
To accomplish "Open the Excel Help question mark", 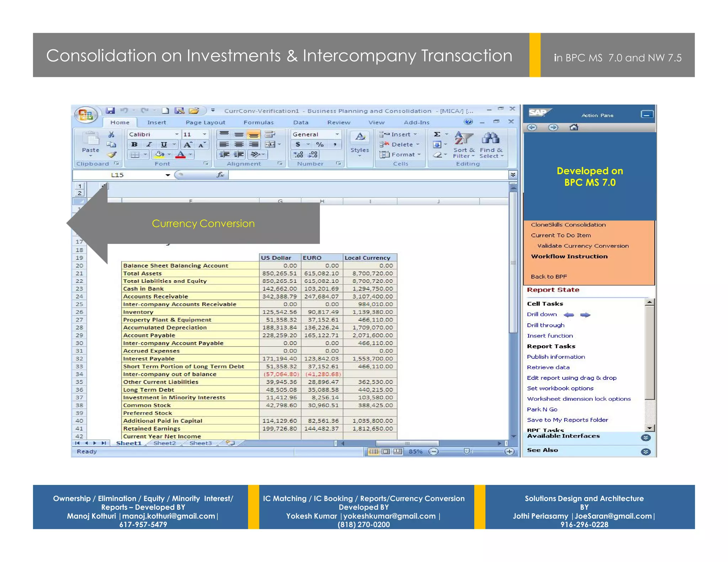I will point(469,122).
